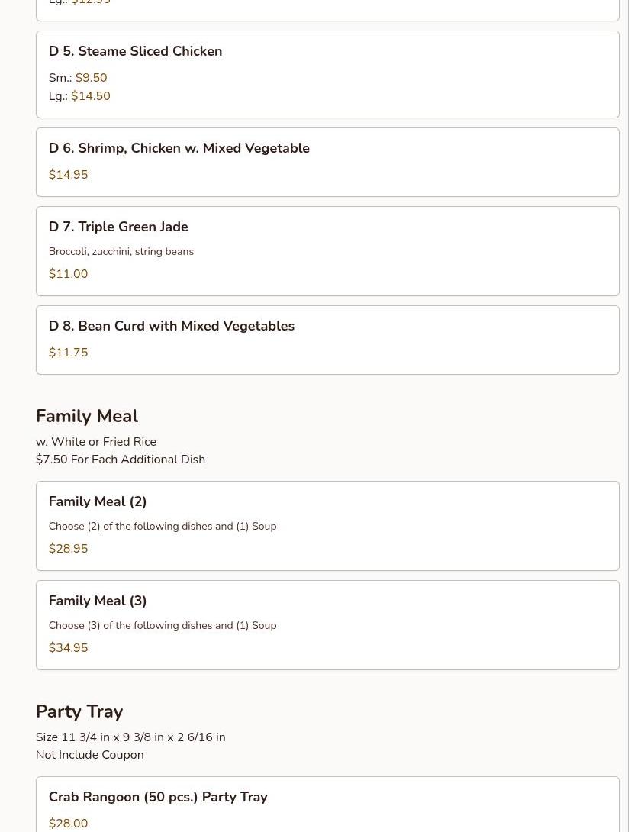Click the Choose (3) dishes description text
This screenshot has width=644, height=832.
coord(162,625)
